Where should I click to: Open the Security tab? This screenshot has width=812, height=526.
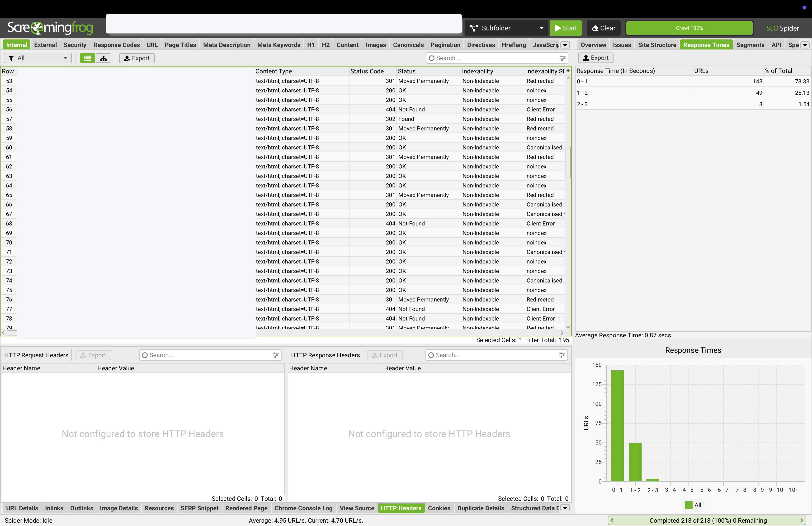click(75, 45)
